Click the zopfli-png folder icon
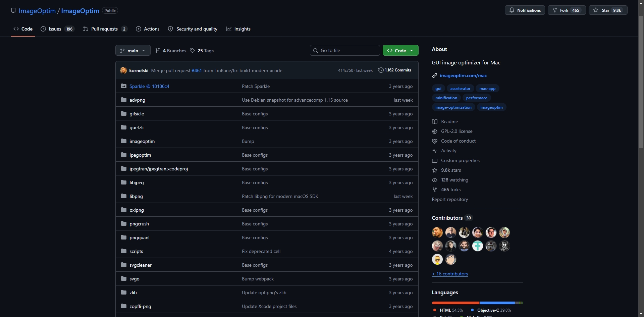The width and height of the screenshot is (644, 317). click(x=124, y=306)
